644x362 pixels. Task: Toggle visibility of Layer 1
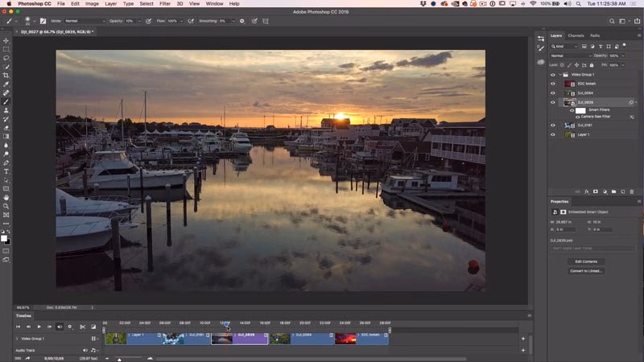(553, 134)
